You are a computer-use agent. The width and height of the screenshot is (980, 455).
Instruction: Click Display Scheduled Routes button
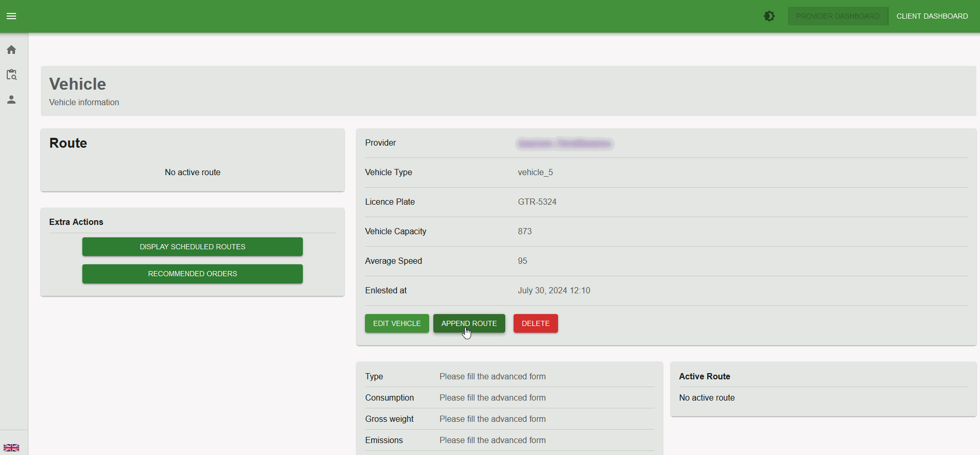[192, 247]
